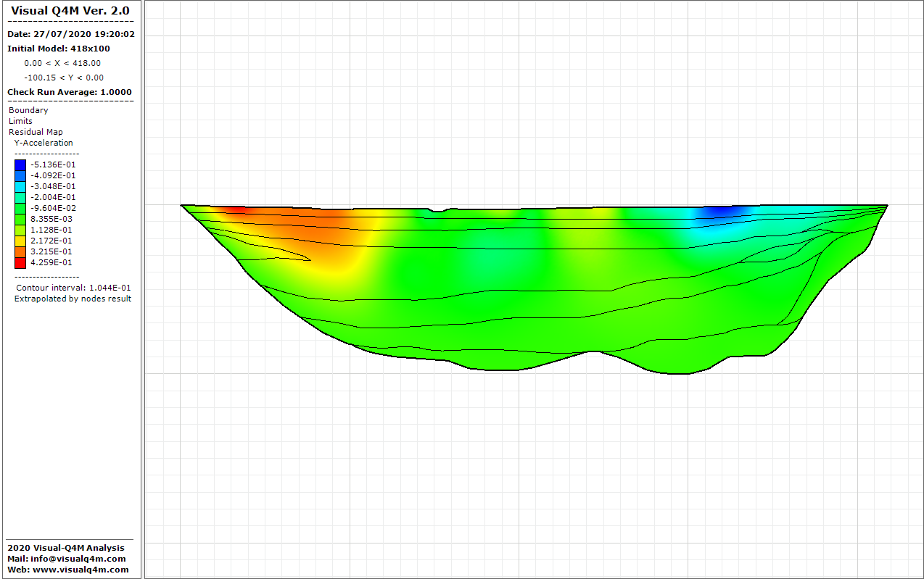
Task: Click the -5.136E-01 value label
Action: coord(53,164)
